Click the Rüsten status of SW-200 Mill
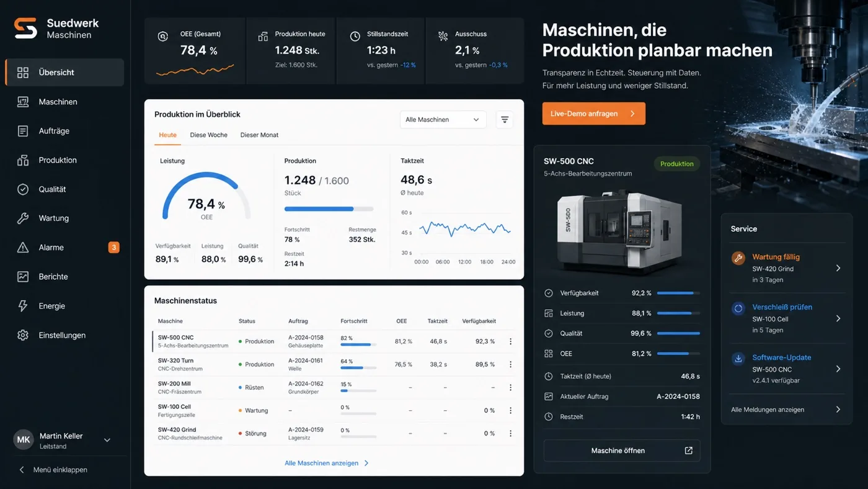 pyautogui.click(x=250, y=387)
